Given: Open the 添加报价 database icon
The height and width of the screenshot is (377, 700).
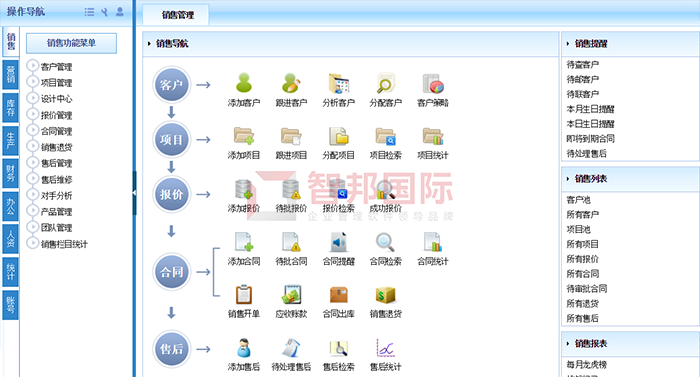Looking at the screenshot, I should tap(244, 189).
